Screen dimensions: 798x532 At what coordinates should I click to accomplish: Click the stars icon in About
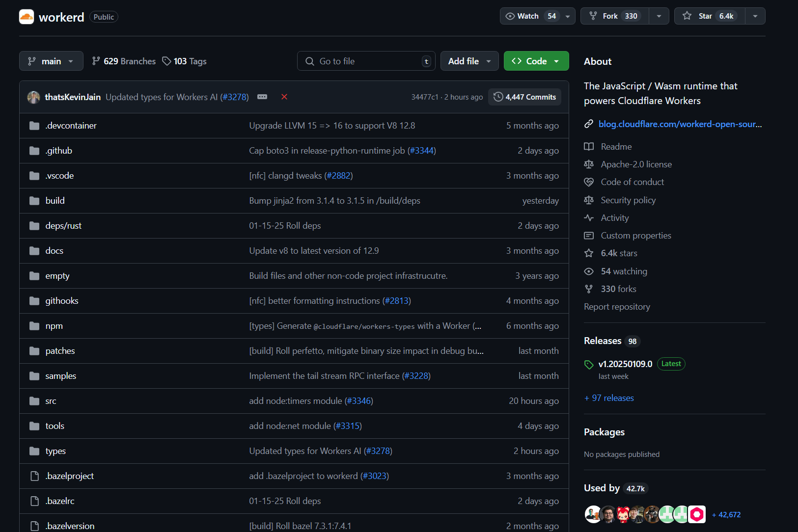[589, 253]
